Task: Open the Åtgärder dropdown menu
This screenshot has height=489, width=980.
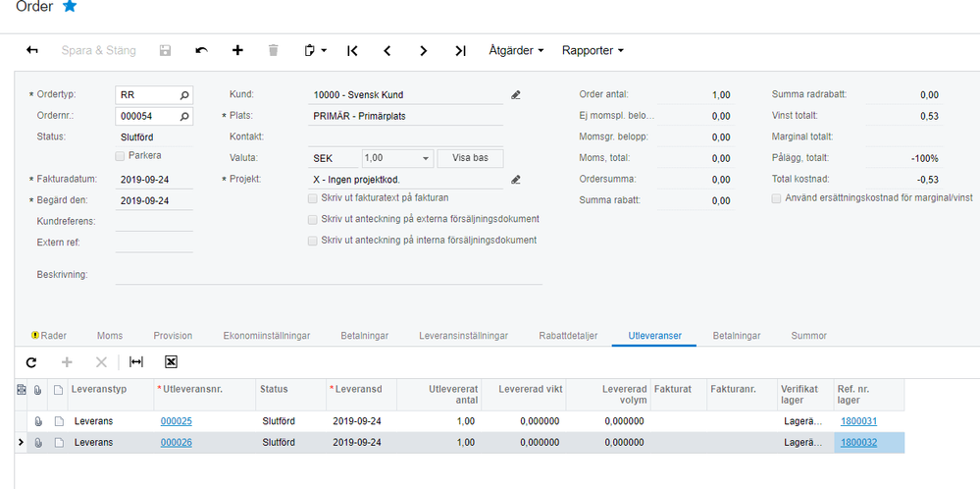Action: [516, 50]
